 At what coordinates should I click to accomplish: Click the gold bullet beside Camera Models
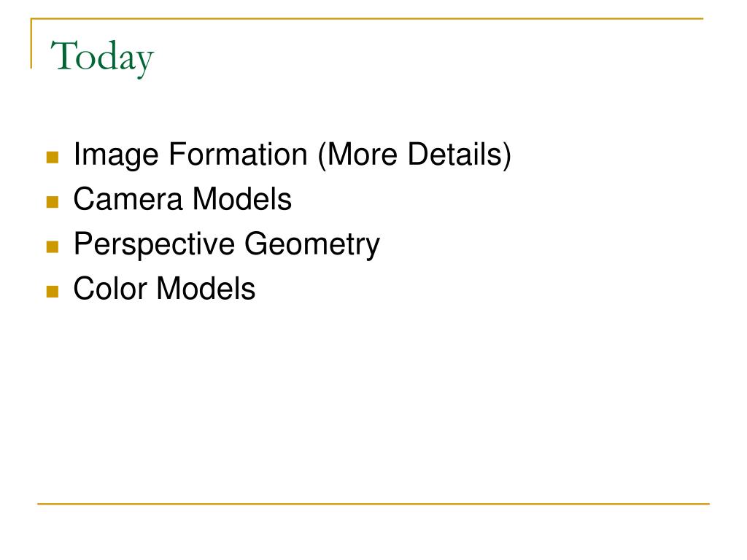coord(53,202)
